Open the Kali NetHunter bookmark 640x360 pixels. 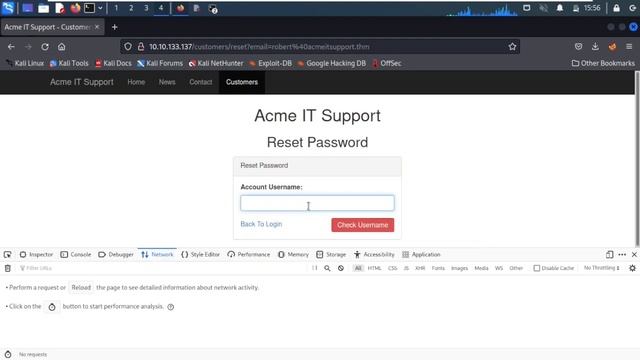(x=216, y=63)
